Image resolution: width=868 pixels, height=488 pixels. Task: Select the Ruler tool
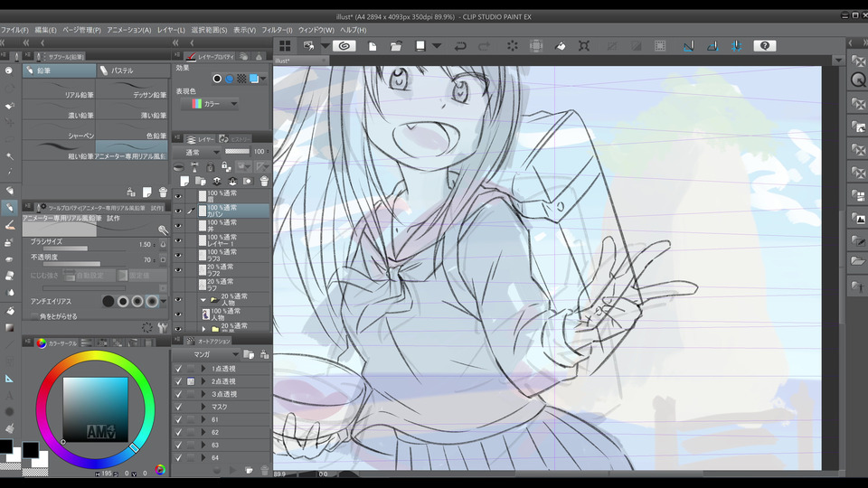(x=9, y=379)
